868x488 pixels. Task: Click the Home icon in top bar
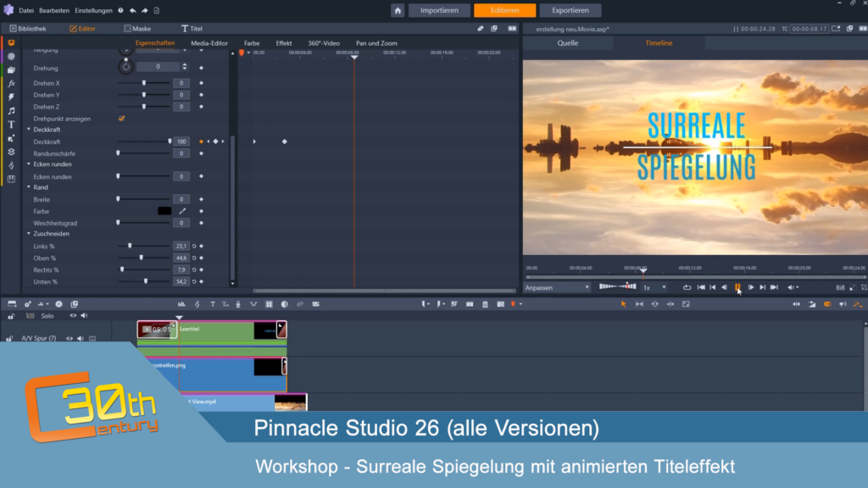pos(398,10)
